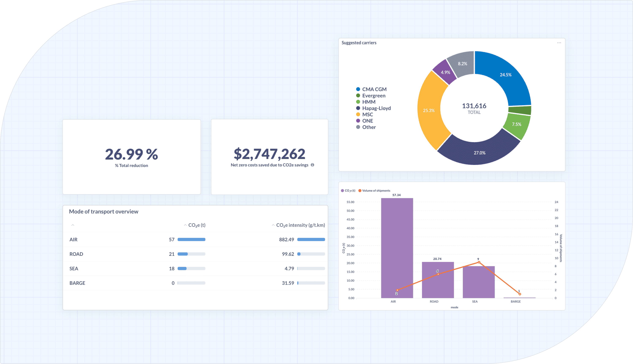Click the info icon beside CO2e savings label

[312, 165]
